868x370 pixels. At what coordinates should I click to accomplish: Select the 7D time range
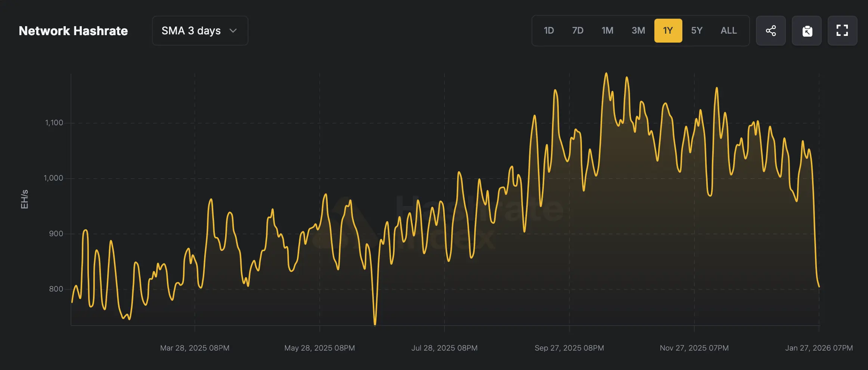pos(578,31)
